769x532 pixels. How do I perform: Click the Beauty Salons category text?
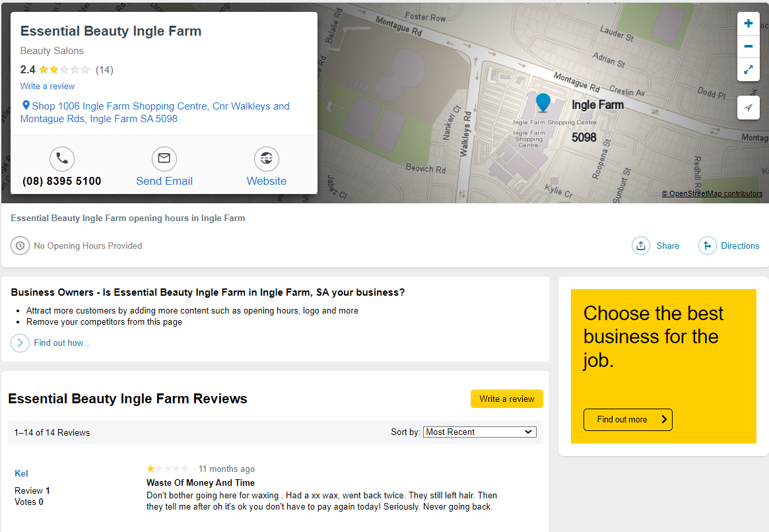pyautogui.click(x=52, y=51)
